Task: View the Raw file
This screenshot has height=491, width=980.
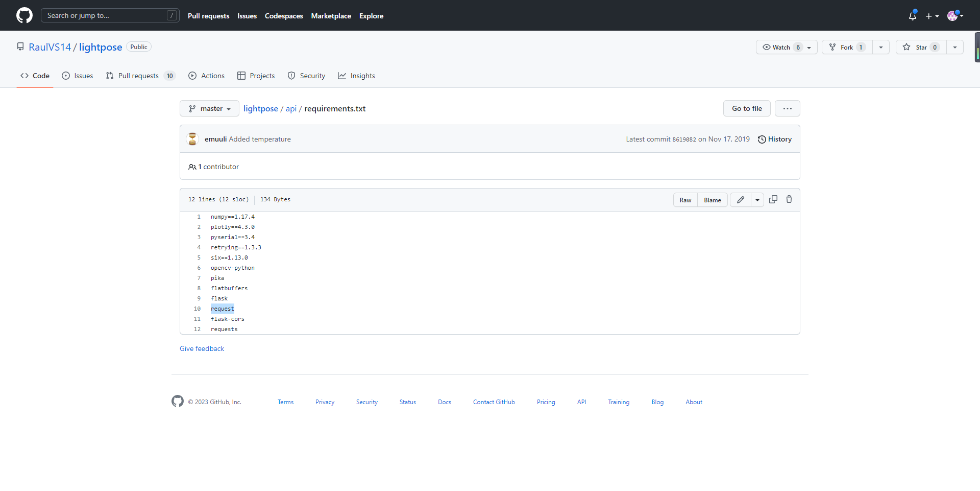Action: click(685, 200)
